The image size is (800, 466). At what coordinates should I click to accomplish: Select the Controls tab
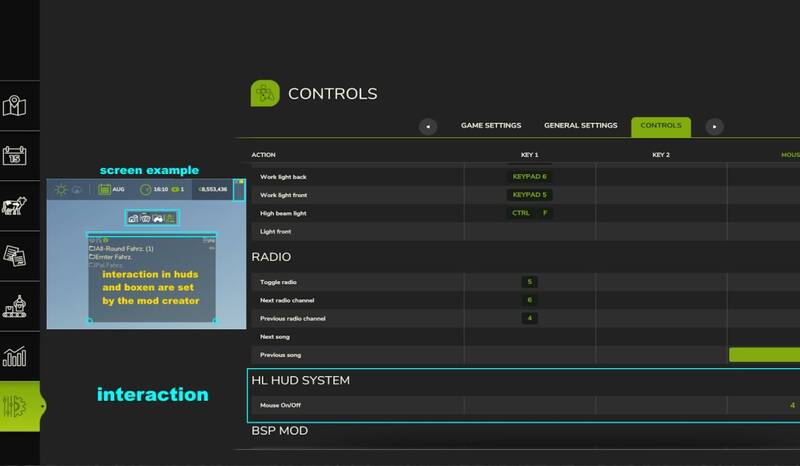660,126
